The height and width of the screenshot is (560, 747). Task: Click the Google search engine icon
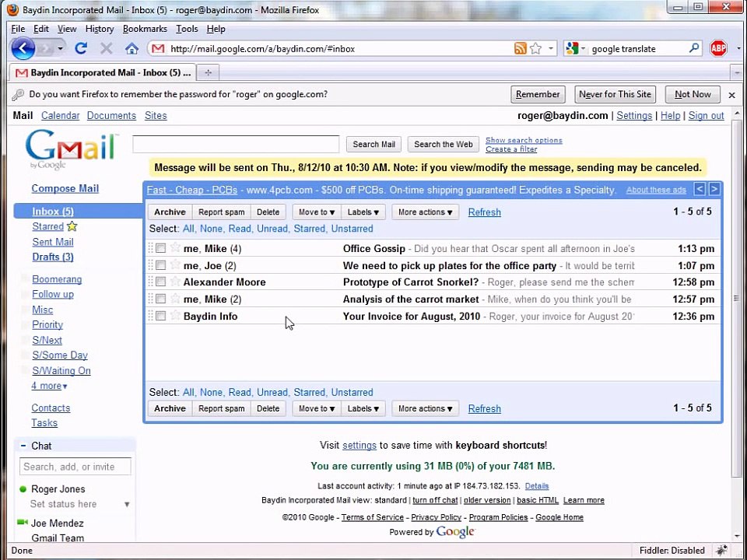[x=572, y=48]
